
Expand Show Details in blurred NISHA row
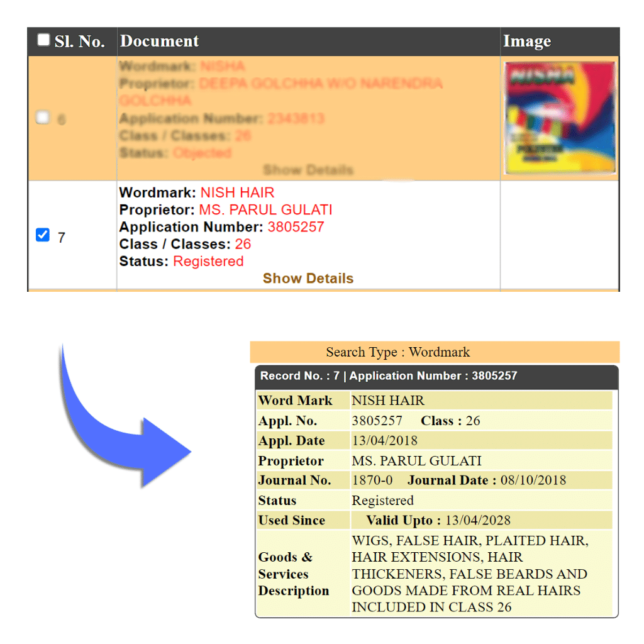(308, 170)
